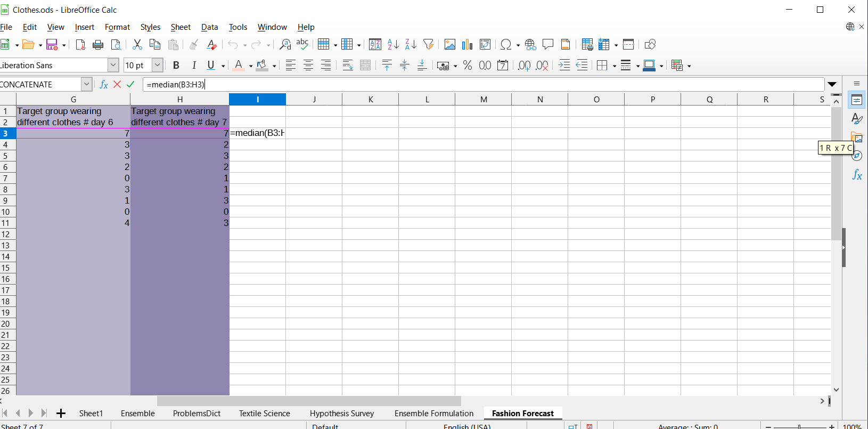Sort ascending using the toolbar icon
The height and width of the screenshot is (429, 868).
[393, 45]
